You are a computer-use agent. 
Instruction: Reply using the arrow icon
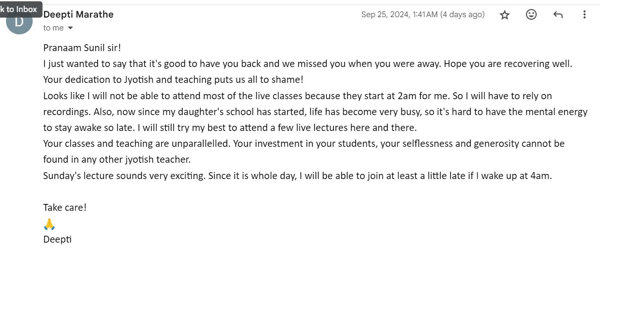click(558, 15)
